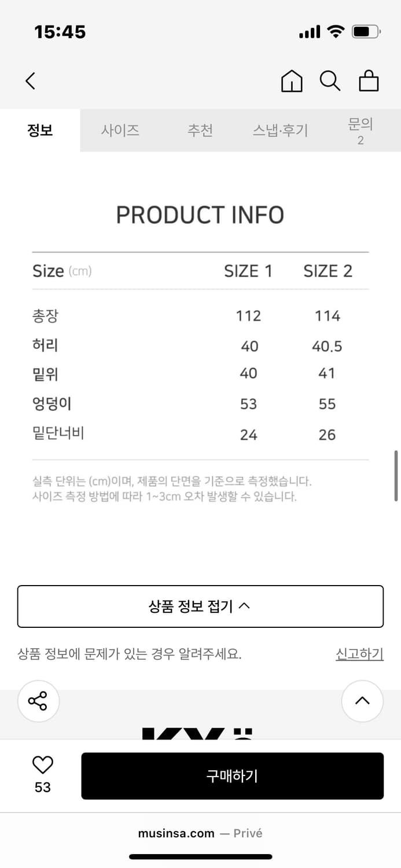Tap the back arrow icon

pyautogui.click(x=31, y=81)
